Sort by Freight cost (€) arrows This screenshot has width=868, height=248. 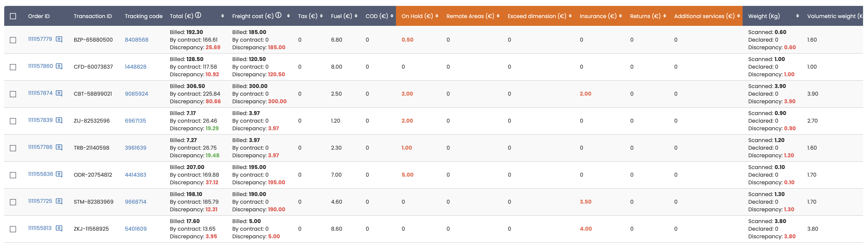(288, 16)
